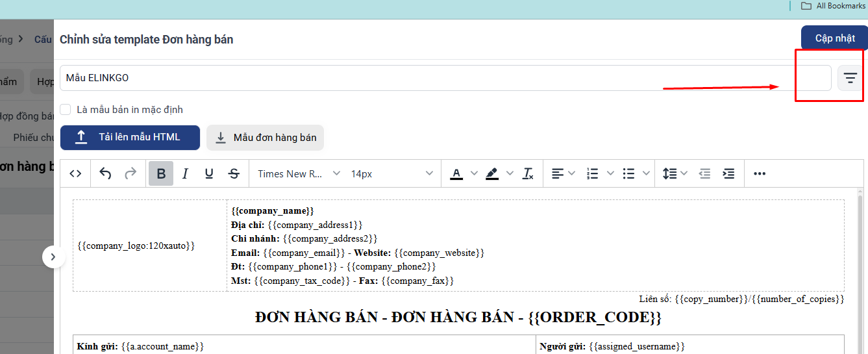Increase indent of paragraph

point(728,173)
